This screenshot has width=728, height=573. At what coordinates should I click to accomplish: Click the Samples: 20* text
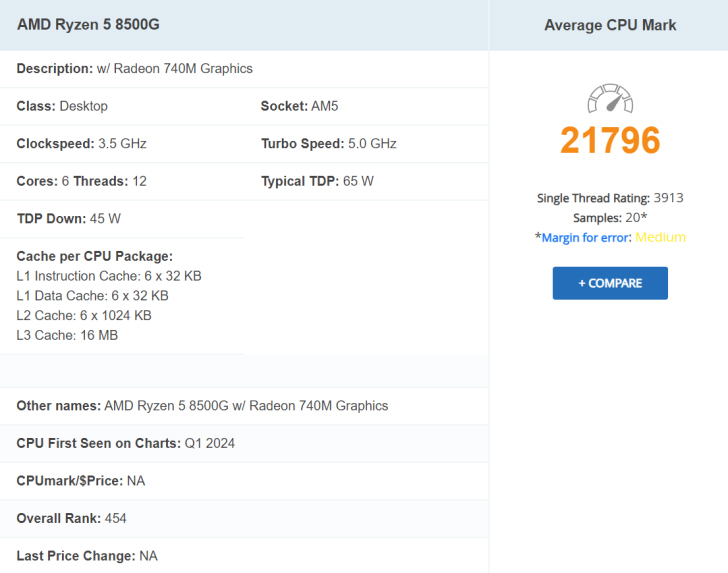click(x=610, y=218)
